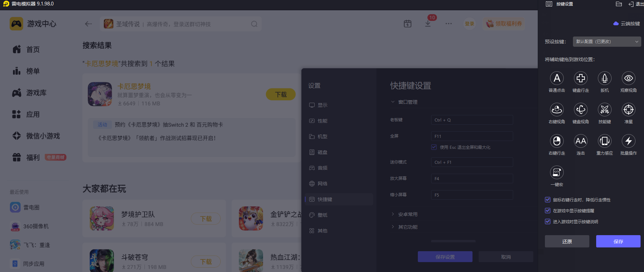Click 保存 in the key settings panel
This screenshot has width=644, height=272.
(x=618, y=241)
